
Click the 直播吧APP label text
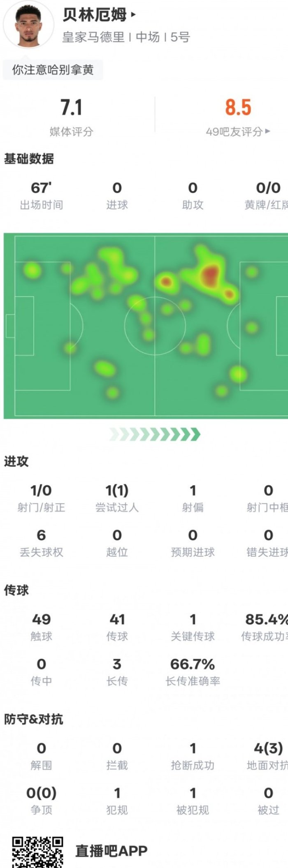[x=111, y=851]
